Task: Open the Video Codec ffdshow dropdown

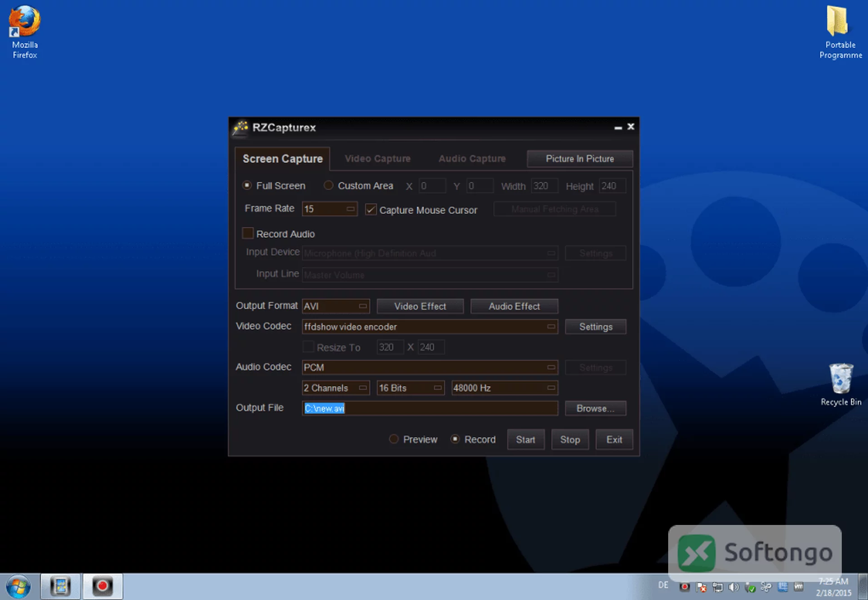Action: [x=430, y=326]
